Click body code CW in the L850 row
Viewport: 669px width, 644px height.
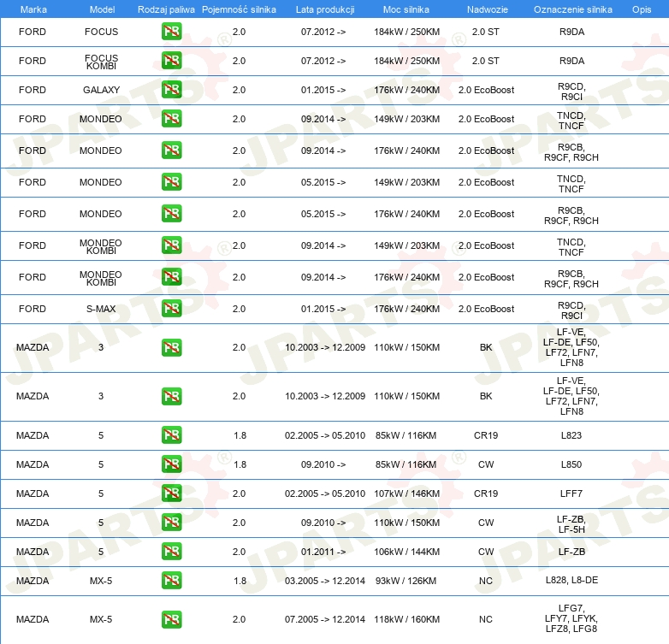[x=486, y=464]
